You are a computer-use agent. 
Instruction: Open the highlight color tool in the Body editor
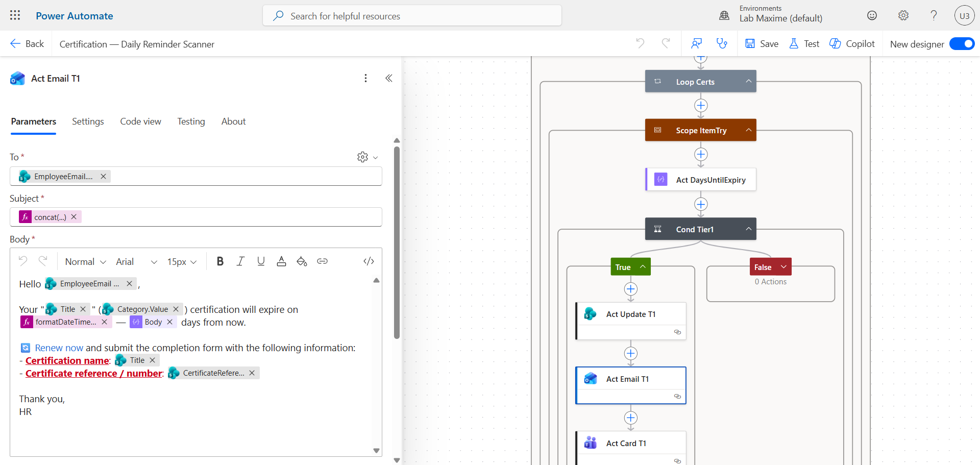point(302,261)
